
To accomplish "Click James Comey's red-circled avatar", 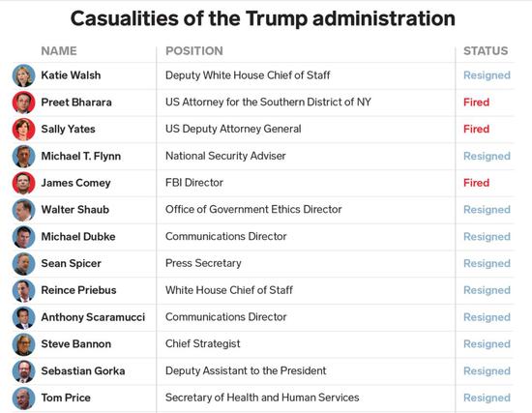I will coord(23,183).
